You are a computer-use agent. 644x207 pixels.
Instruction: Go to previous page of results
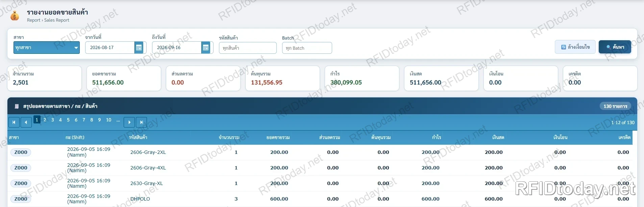coord(26,122)
